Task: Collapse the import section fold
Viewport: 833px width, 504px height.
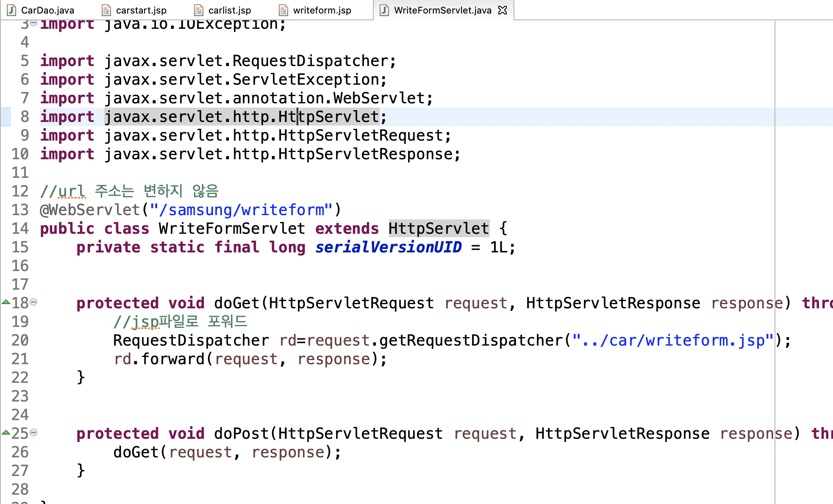Action: pyautogui.click(x=33, y=23)
